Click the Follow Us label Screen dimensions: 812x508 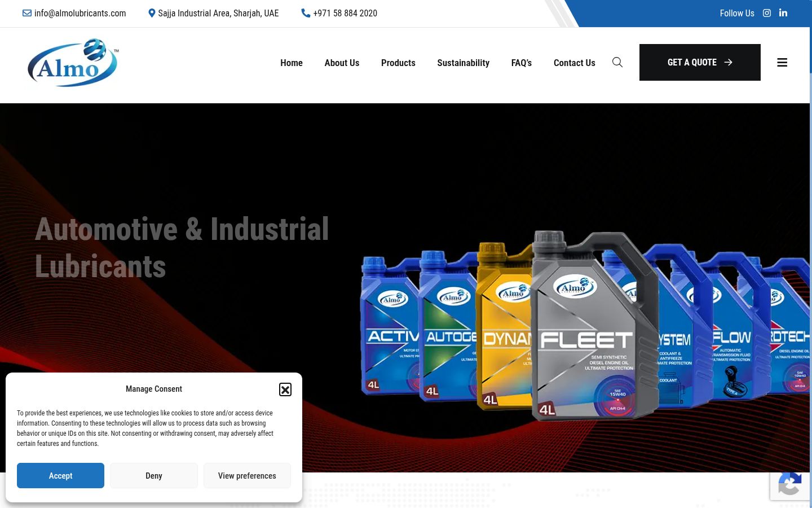[x=737, y=13]
